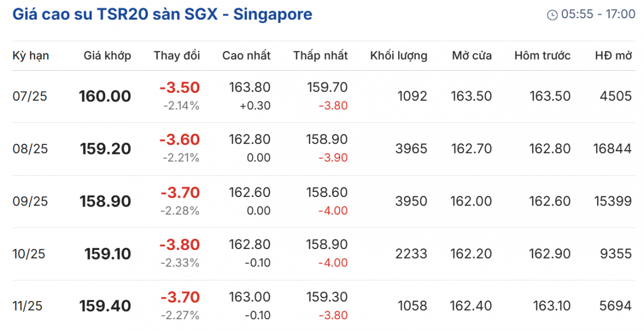The width and height of the screenshot is (644, 331).
Task: Select the 07/25 contract row
Action: coord(30,97)
